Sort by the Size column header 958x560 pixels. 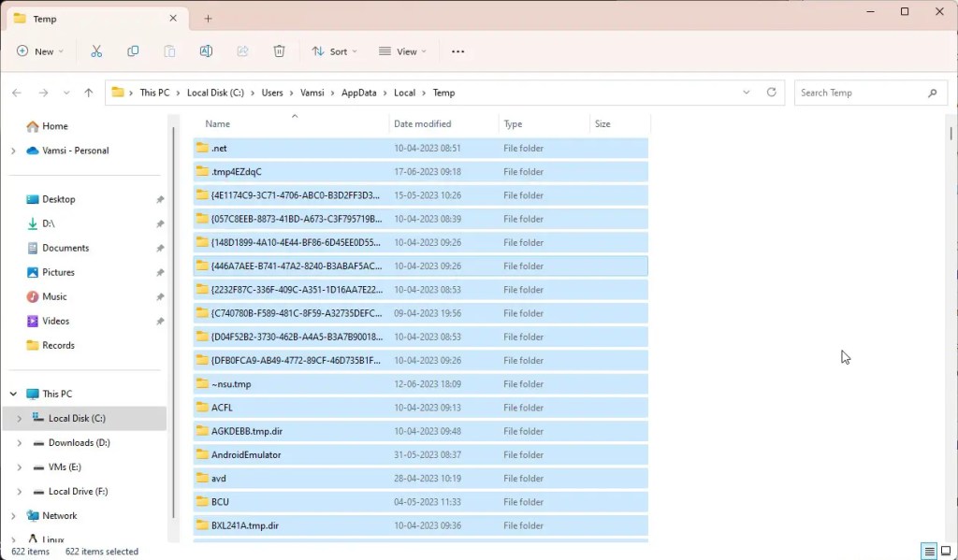[619, 124]
